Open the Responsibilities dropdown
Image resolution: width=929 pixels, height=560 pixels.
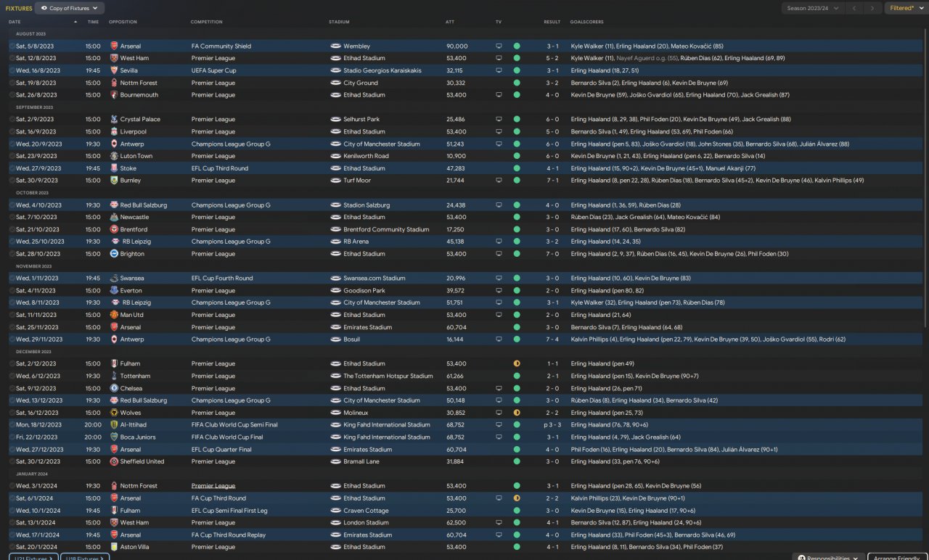point(828,558)
